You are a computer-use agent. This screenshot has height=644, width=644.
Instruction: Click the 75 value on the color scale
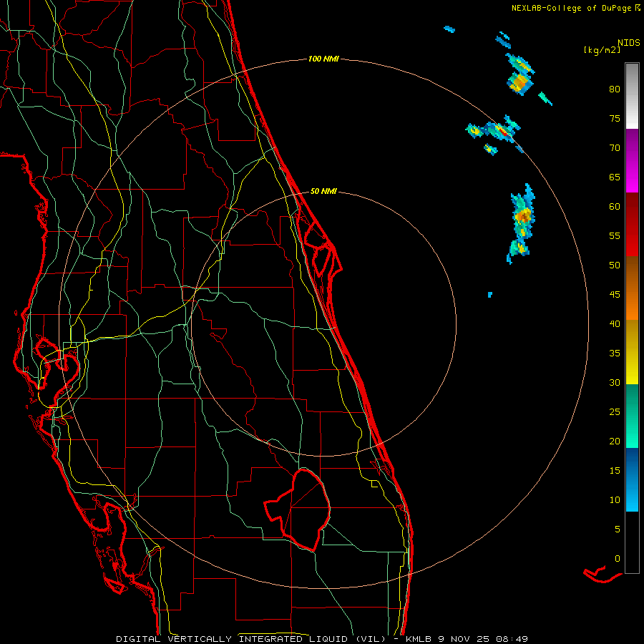[615, 119]
